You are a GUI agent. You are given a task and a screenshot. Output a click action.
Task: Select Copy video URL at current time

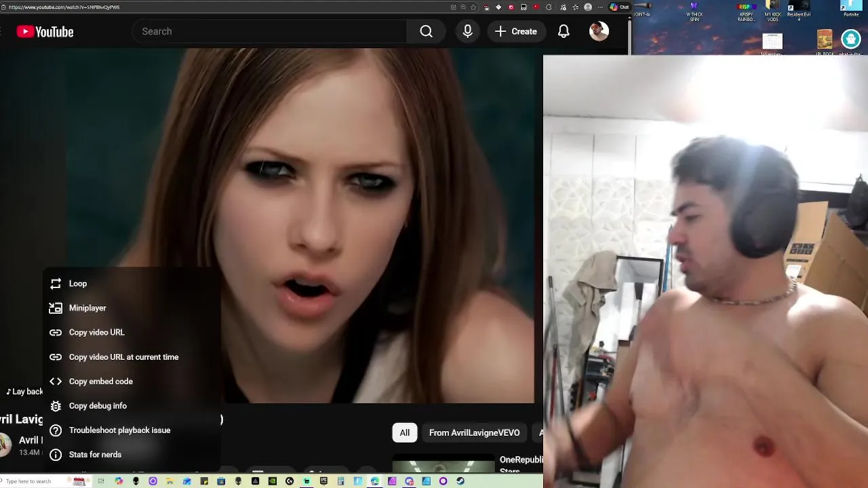click(x=132, y=357)
